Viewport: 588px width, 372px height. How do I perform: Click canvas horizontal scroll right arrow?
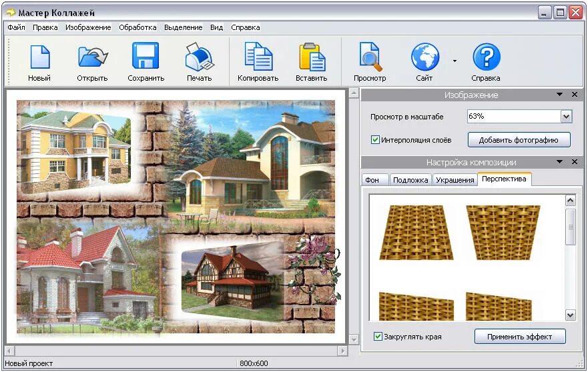342,351
